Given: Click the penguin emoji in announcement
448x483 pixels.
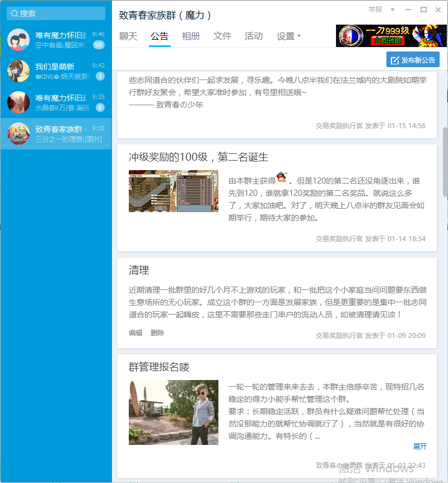Looking at the screenshot, I should (x=282, y=177).
